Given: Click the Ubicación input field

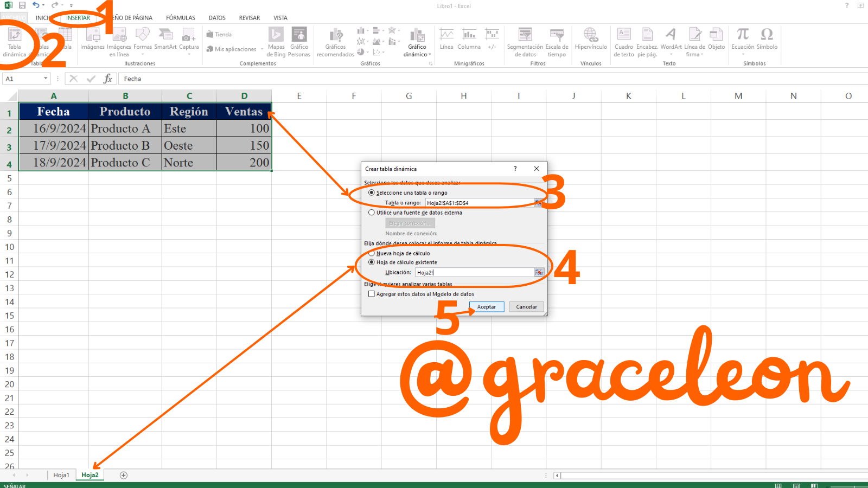Looking at the screenshot, I should coord(475,272).
